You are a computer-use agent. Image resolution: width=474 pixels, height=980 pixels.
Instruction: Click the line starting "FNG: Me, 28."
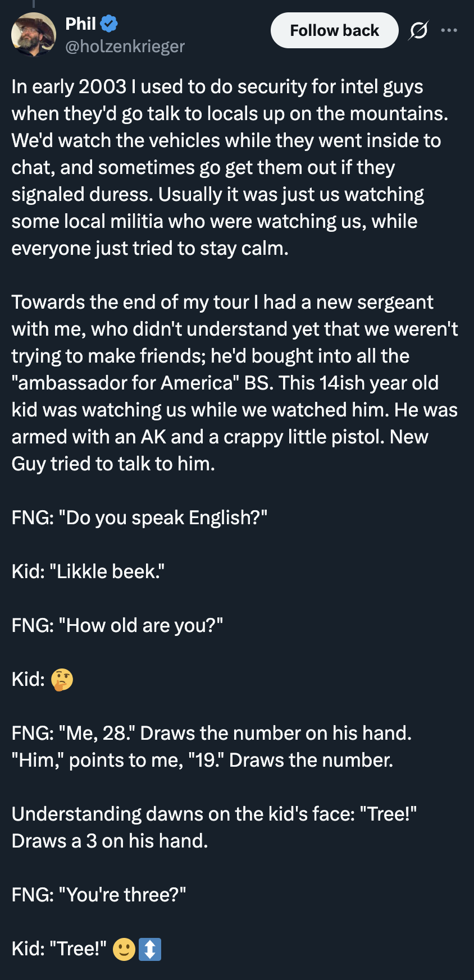pyautogui.click(x=212, y=733)
